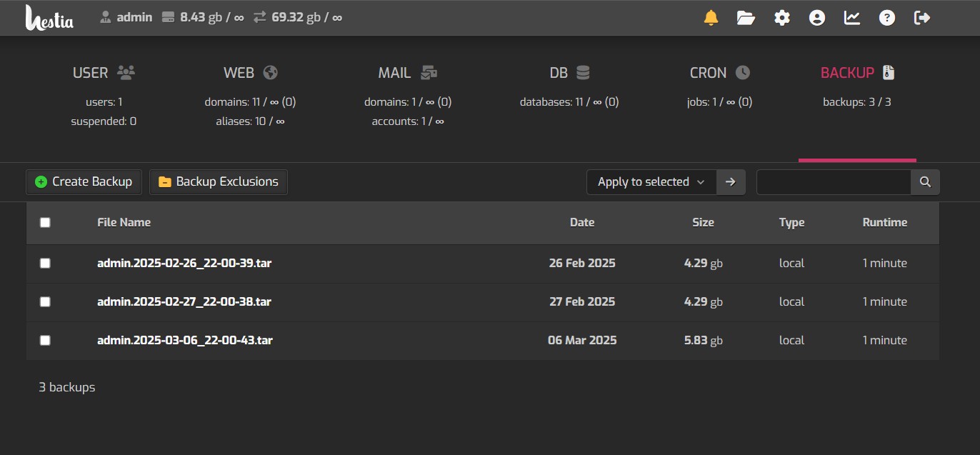This screenshot has width=980, height=455.
Task: Click the search magnifier button
Action: [x=925, y=182]
